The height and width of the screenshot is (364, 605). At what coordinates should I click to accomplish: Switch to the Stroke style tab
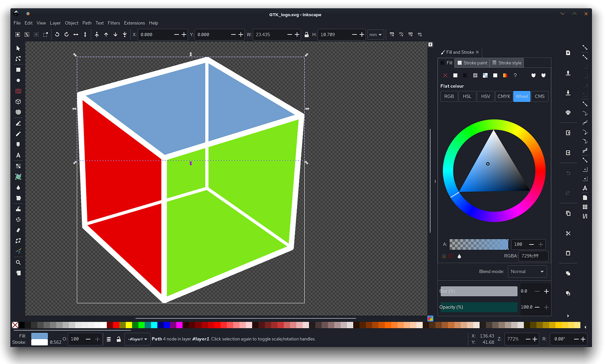point(507,63)
